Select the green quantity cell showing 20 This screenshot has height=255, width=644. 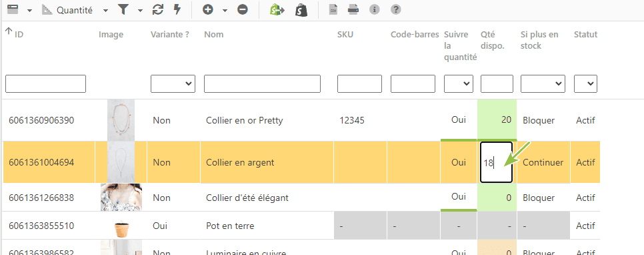tap(497, 120)
